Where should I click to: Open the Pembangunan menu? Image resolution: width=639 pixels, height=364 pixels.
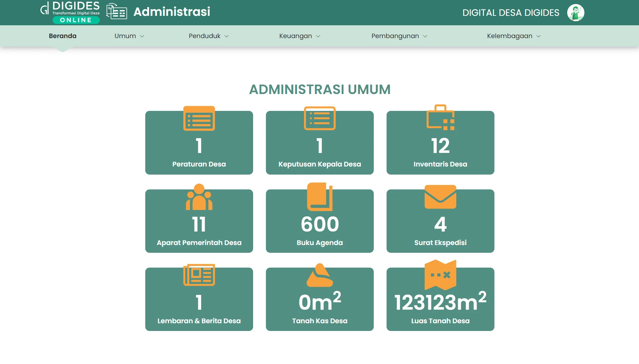tap(399, 36)
